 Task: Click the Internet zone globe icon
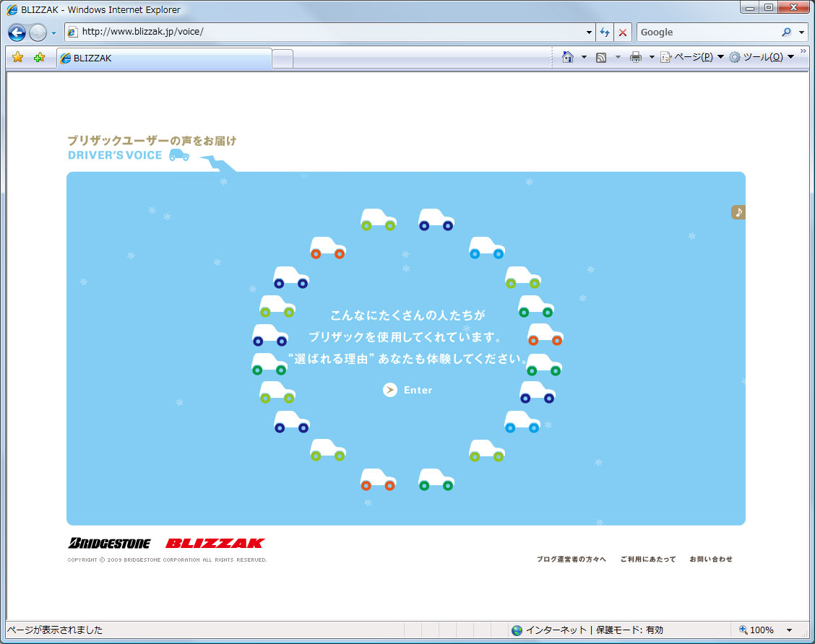517,630
